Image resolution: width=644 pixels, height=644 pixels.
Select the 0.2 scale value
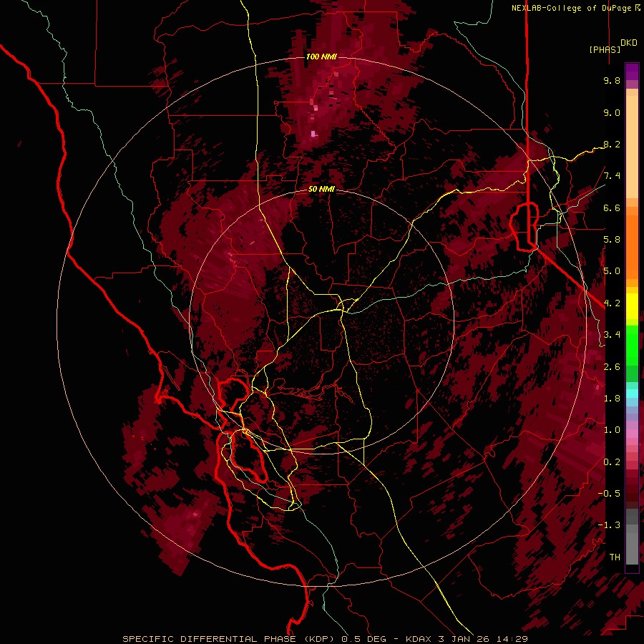click(612, 462)
